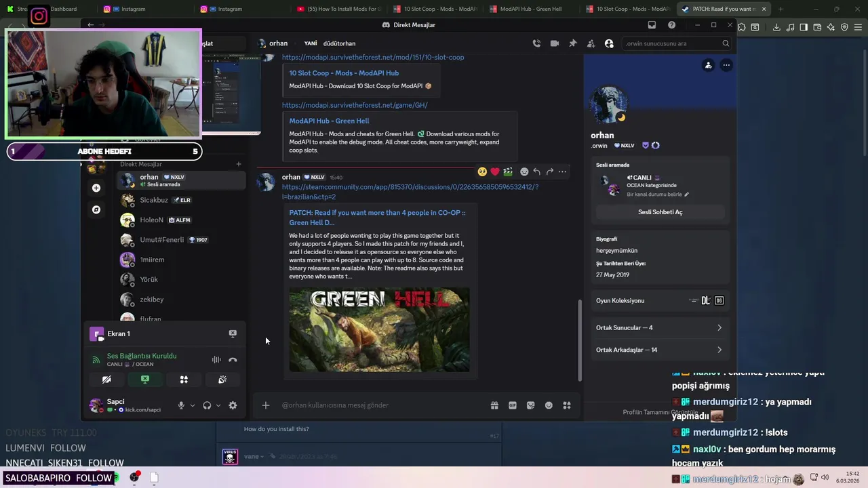
Task: Open the sticker picker
Action: [531, 405]
